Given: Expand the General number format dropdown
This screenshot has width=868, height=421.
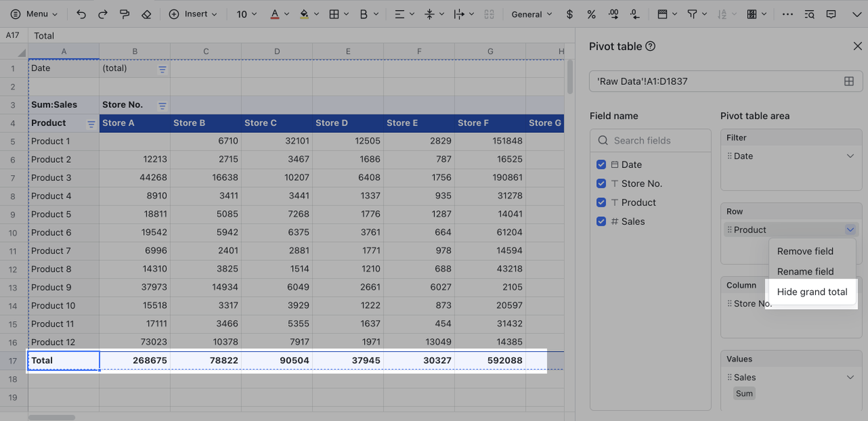Looking at the screenshot, I should point(532,14).
